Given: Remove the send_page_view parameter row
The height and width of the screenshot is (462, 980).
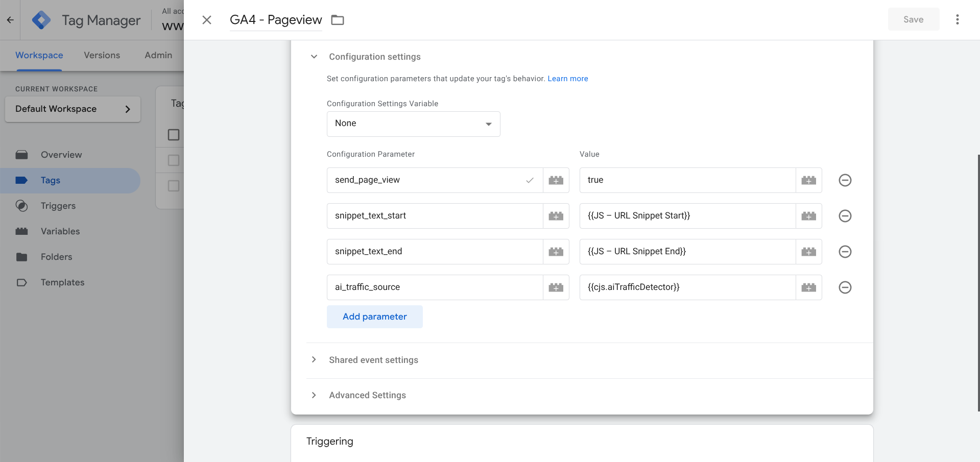Looking at the screenshot, I should (x=845, y=180).
